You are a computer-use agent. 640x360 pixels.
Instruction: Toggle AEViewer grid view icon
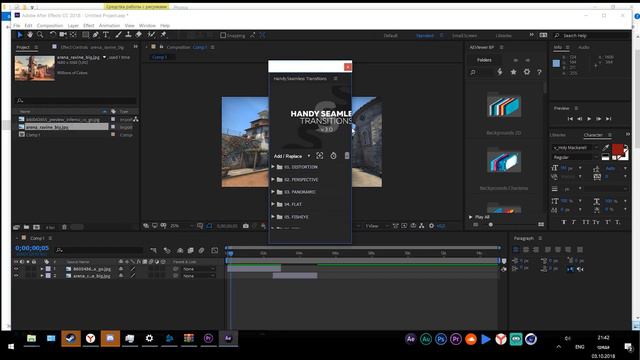[x=541, y=224]
